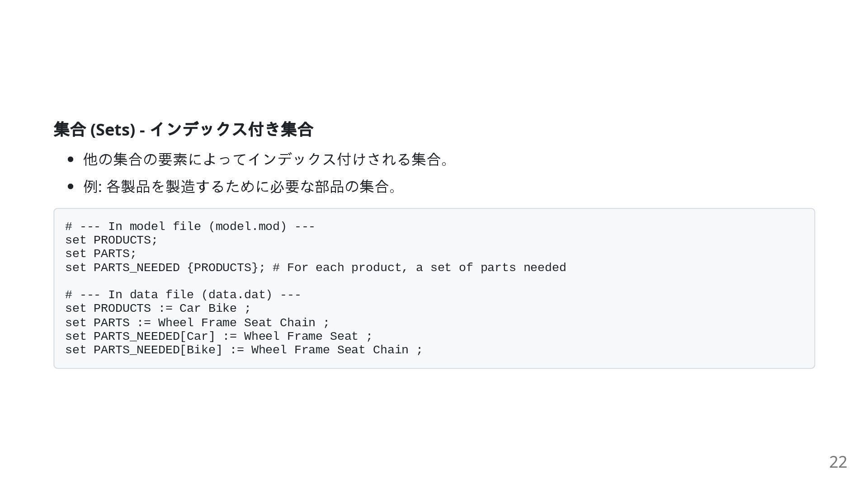Click the "set PRODUCTS;" declaration line
This screenshot has width=868, height=488.
click(111, 240)
